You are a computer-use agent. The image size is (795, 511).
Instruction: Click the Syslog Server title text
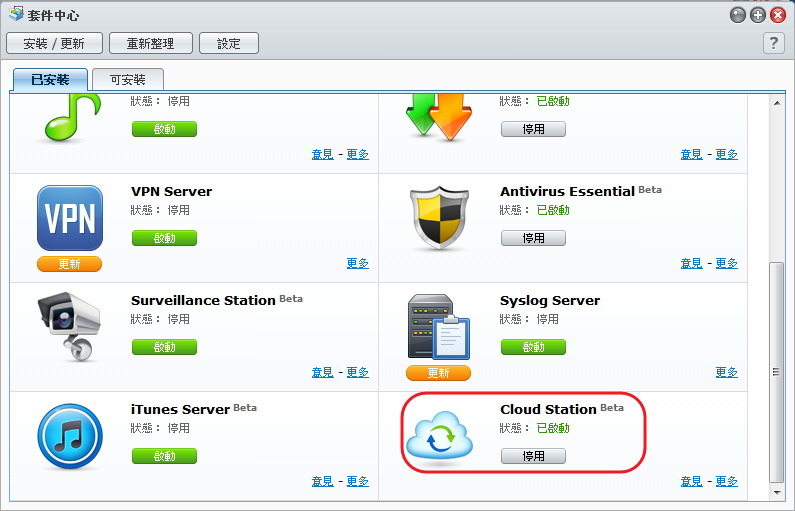[x=550, y=301]
